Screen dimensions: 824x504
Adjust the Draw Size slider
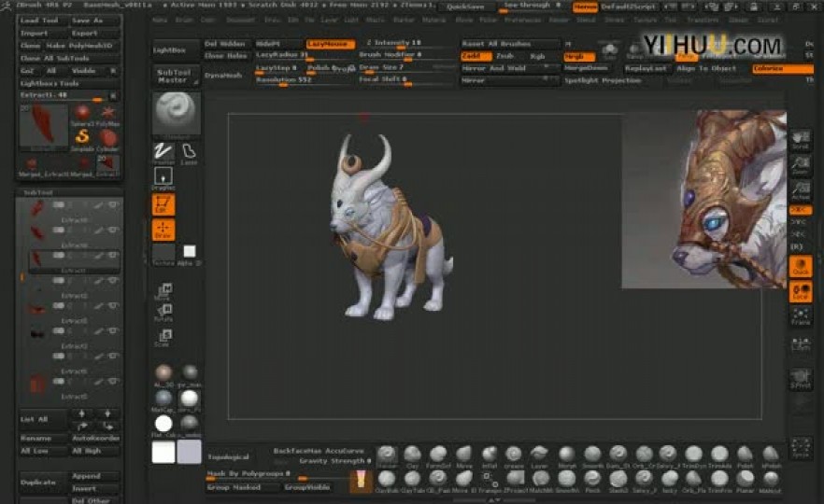pyautogui.click(x=405, y=68)
